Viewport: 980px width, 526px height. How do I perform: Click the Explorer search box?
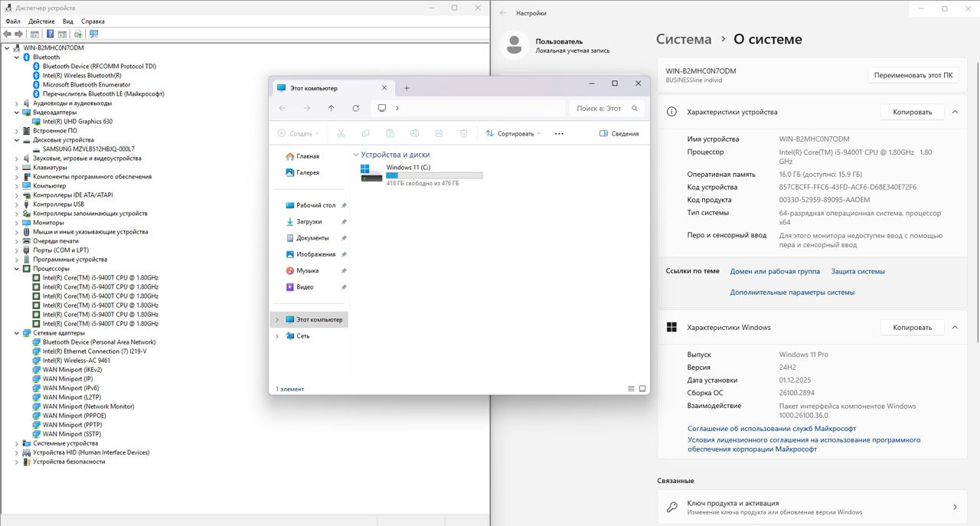[x=599, y=108]
